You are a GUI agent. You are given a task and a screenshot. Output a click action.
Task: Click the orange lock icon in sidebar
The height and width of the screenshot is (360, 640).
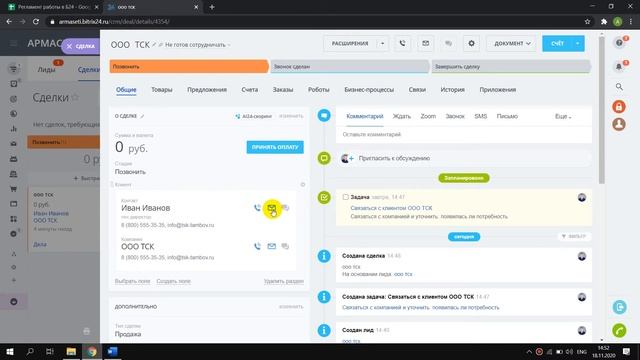pyautogui.click(x=619, y=107)
